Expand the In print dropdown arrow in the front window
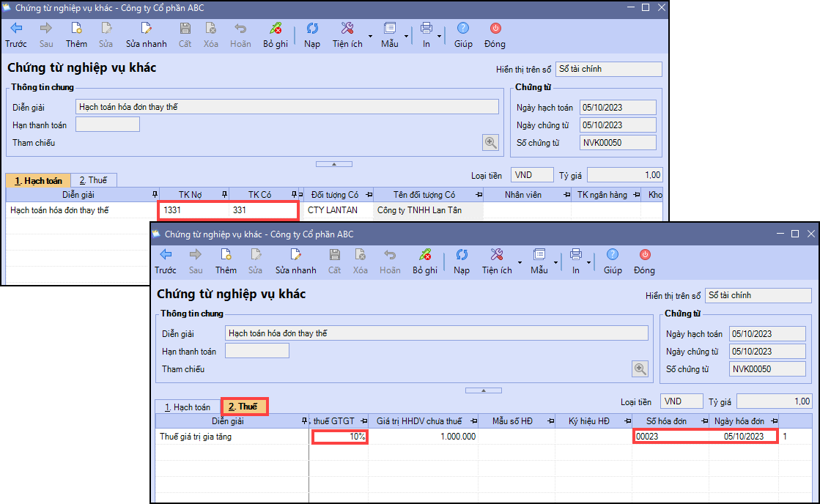The width and height of the screenshot is (820, 504). 589,262
